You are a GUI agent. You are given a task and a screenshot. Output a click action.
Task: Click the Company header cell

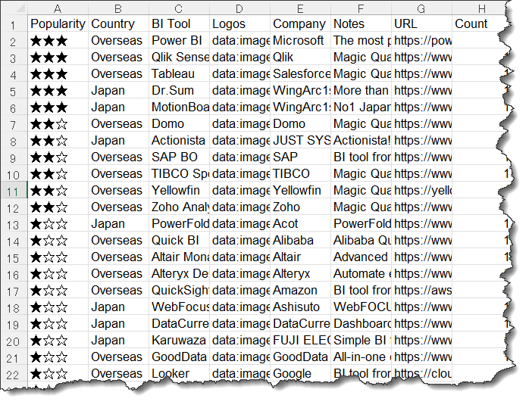click(x=301, y=24)
